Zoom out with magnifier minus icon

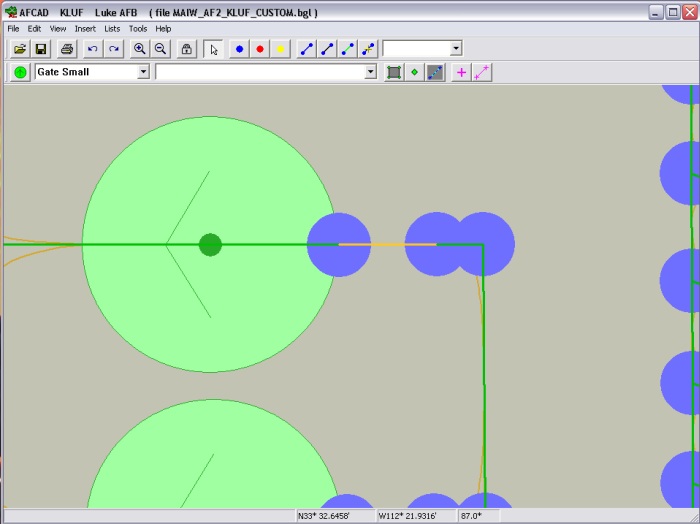160,49
